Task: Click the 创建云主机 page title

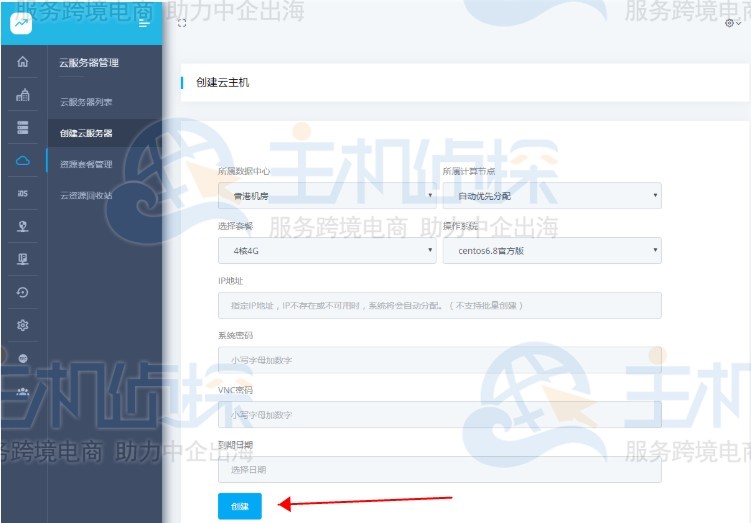Action: pos(223,82)
